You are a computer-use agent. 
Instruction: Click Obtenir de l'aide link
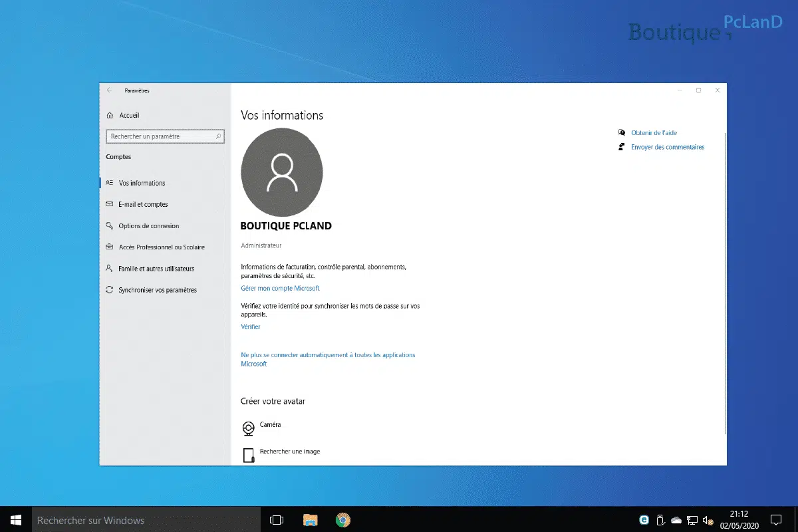point(654,133)
